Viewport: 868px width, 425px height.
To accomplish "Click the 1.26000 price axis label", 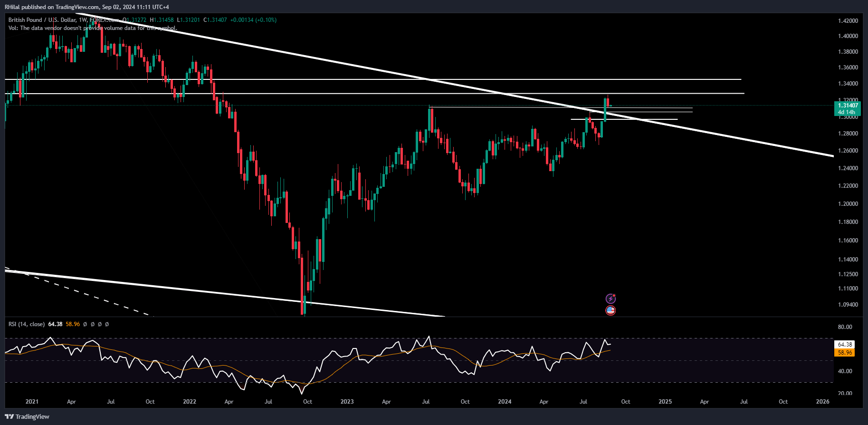I will click(848, 151).
